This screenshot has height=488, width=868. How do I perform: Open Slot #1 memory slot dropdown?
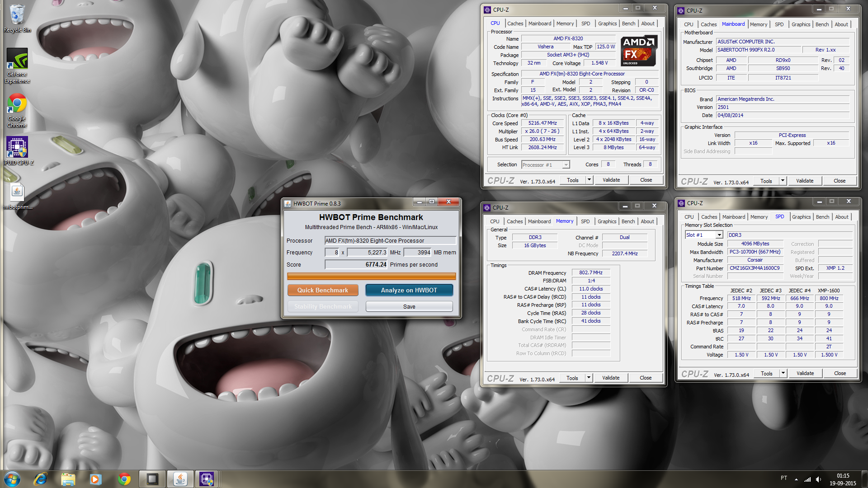pyautogui.click(x=704, y=235)
